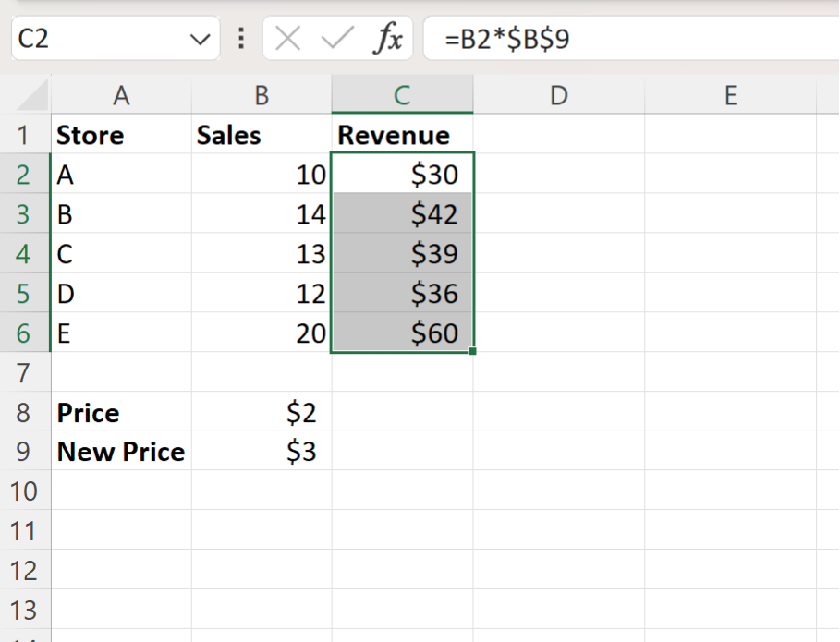Select row 5 header
The height and width of the screenshot is (642, 840).
point(25,293)
